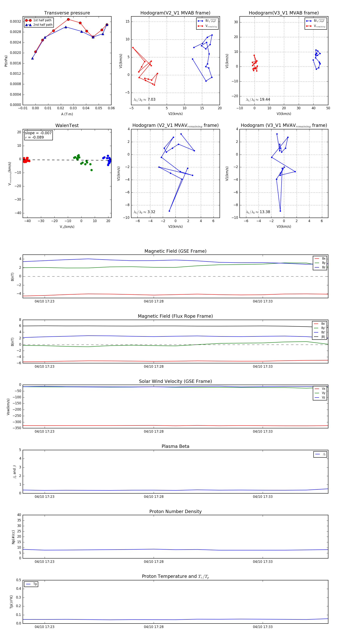
Task: Click the 'Proton Temperature and Te/Tp' title
Action: click(x=175, y=576)
